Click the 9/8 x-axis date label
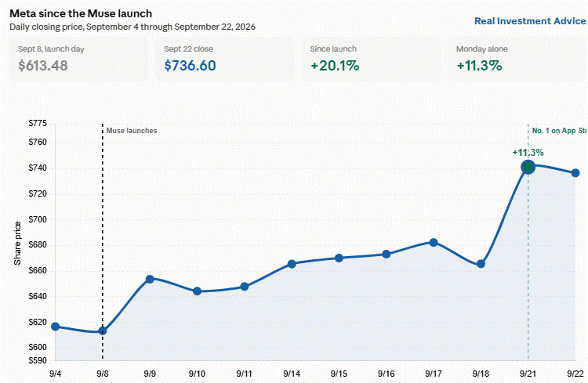The image size is (588, 383). click(x=103, y=374)
